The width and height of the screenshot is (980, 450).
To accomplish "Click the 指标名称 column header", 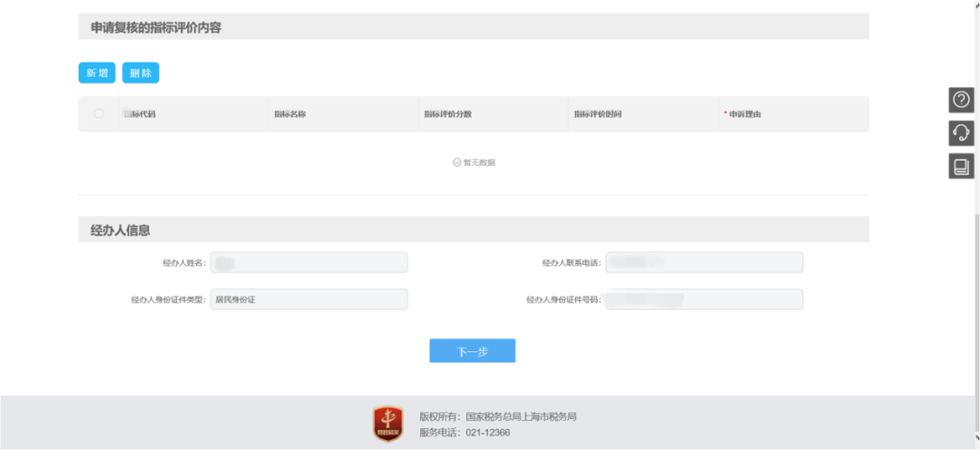I will (289, 114).
